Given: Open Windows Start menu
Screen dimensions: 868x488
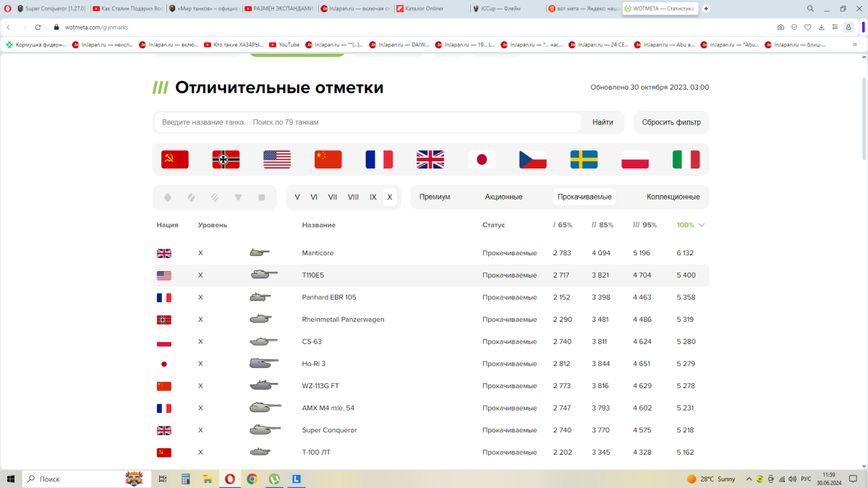Looking at the screenshot, I should coord(11,479).
